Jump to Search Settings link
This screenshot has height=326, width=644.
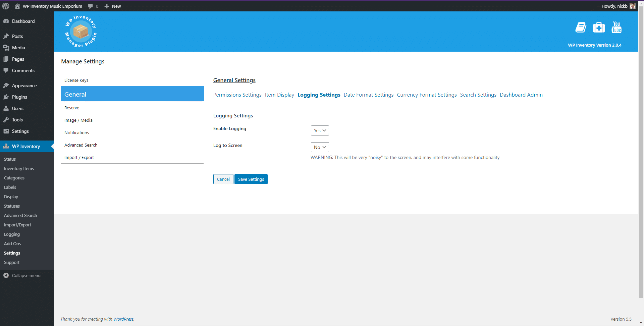[478, 95]
